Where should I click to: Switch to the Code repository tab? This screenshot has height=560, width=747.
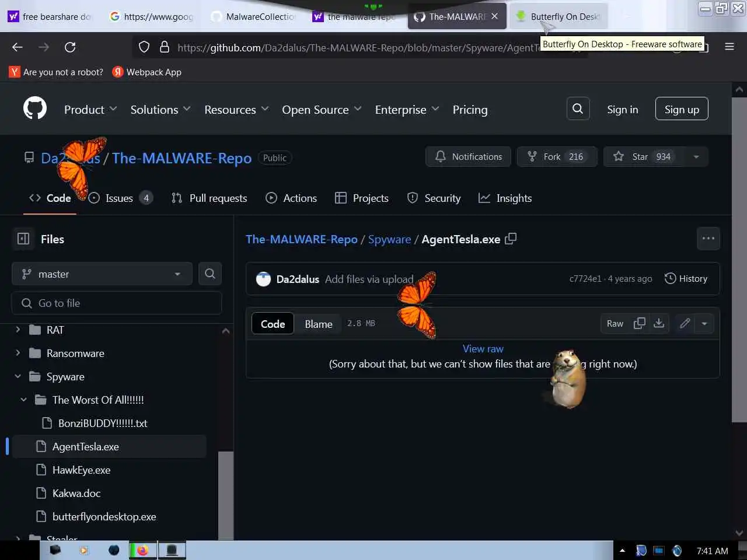pos(50,198)
